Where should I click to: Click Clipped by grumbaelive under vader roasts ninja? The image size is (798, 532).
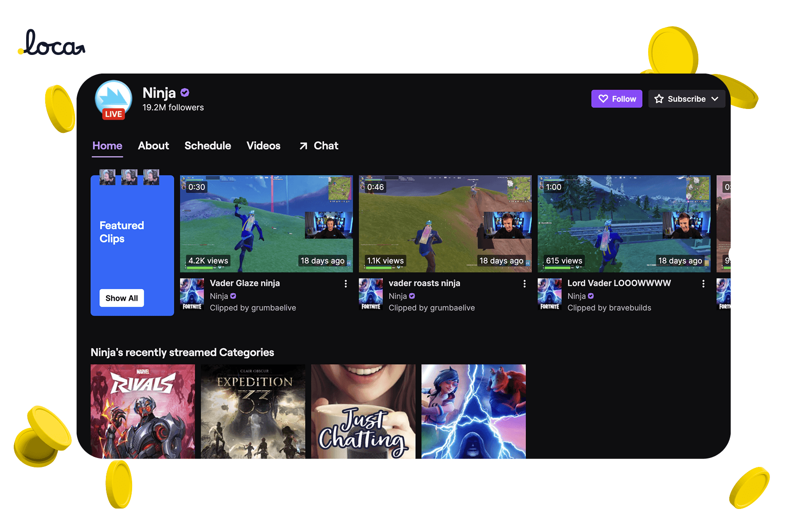tap(432, 308)
